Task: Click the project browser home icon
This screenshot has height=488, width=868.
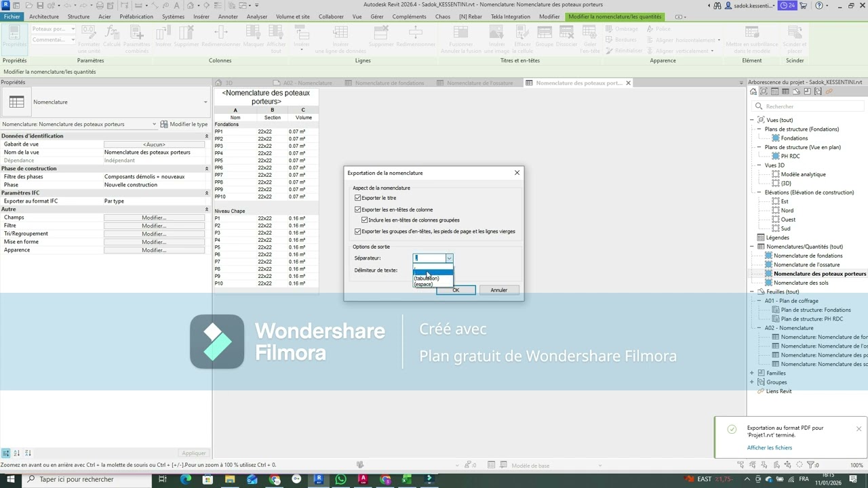Action: [x=753, y=91]
